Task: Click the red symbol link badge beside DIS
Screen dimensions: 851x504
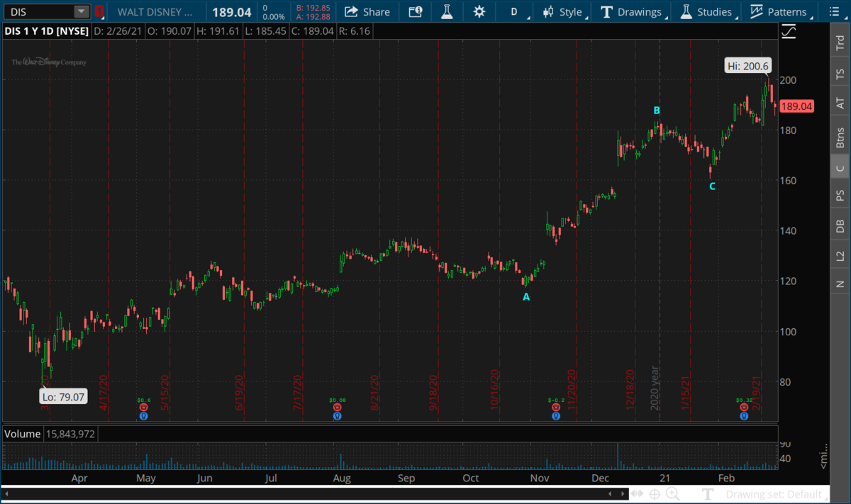Action: [x=99, y=11]
